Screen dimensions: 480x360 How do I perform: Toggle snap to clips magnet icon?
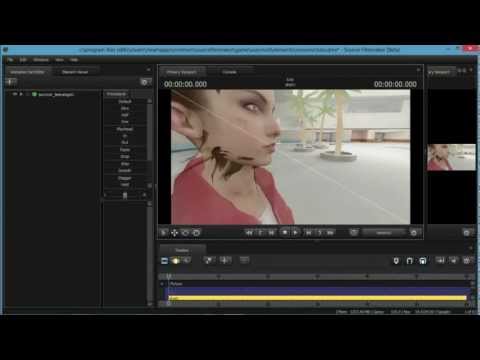(x=423, y=261)
